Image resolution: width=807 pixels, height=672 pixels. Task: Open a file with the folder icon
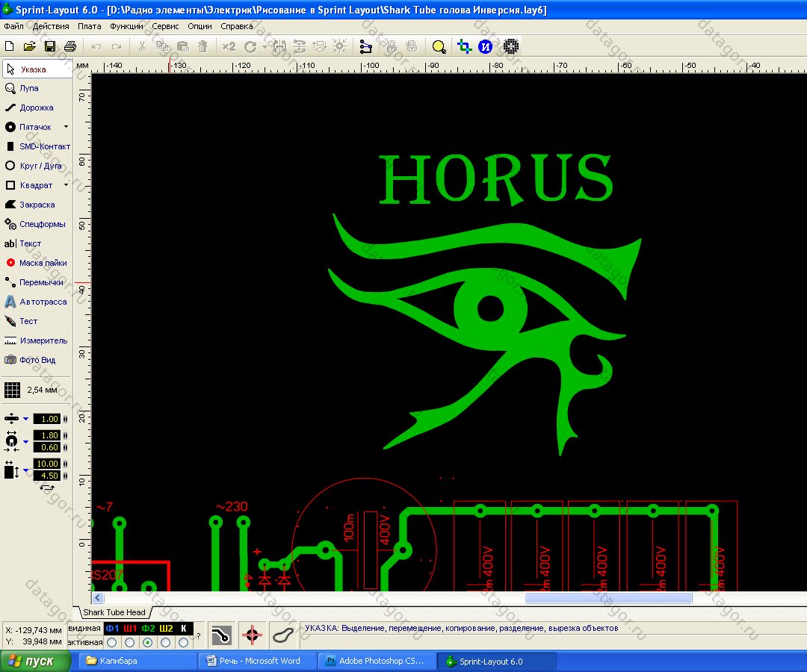point(29,46)
